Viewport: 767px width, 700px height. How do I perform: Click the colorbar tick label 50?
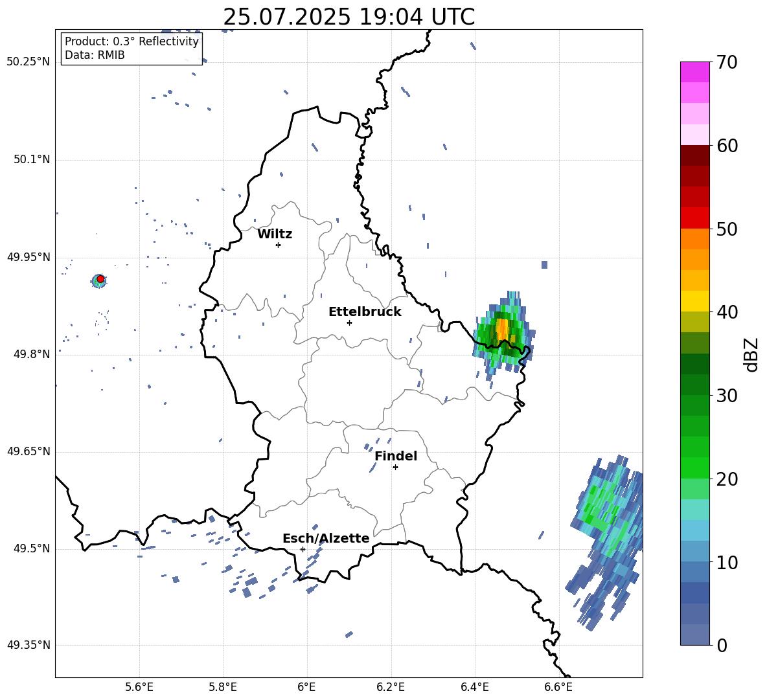(x=727, y=229)
